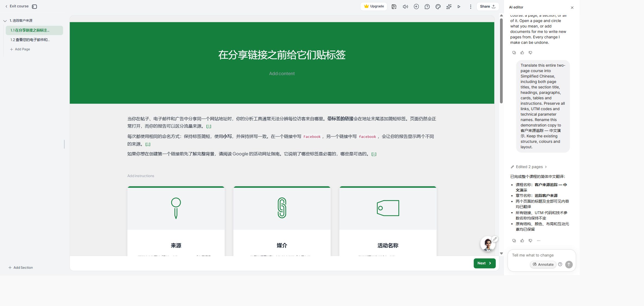The image size is (644, 306).
Task: Click Add content placeholder in header
Action: tap(282, 73)
